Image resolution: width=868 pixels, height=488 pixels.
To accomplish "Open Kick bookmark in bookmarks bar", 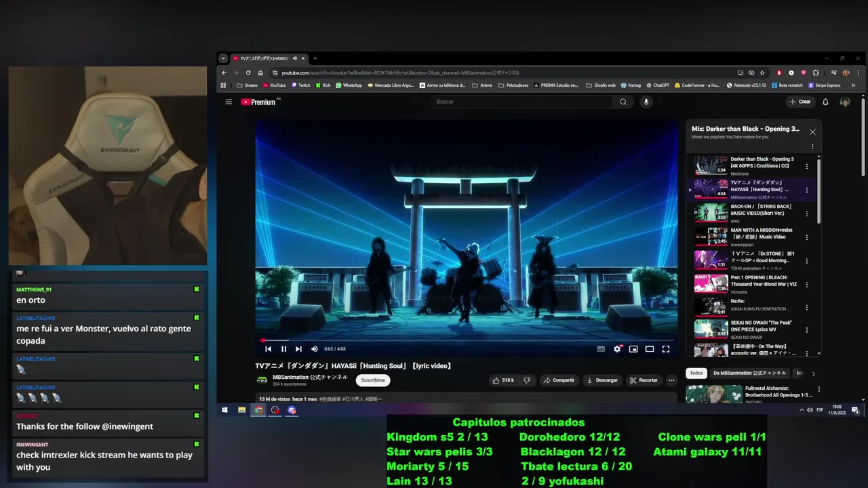I will tap(323, 85).
